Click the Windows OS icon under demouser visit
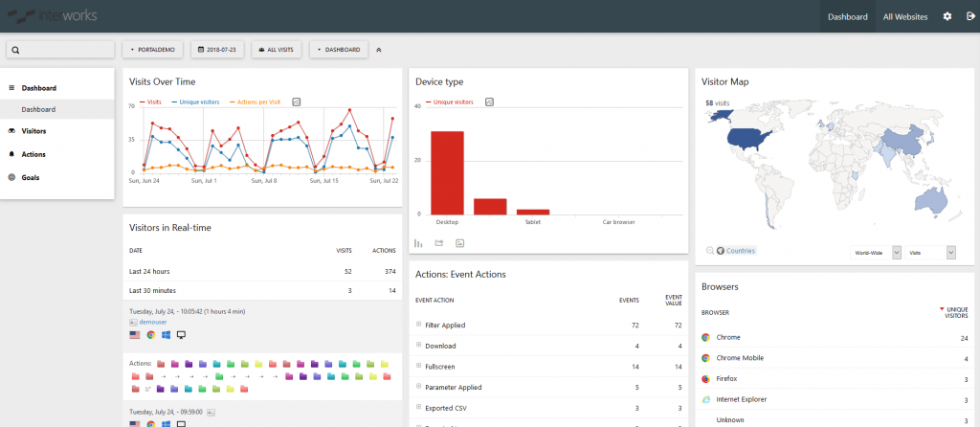The height and width of the screenshot is (427, 980). 167,335
